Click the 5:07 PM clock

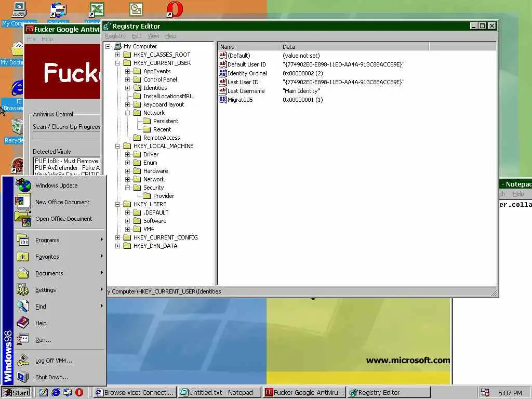(510, 393)
